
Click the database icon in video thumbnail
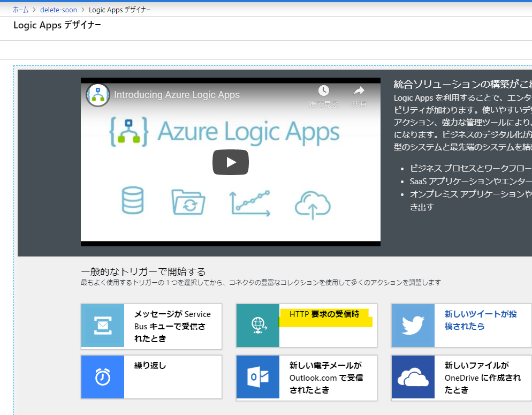(133, 200)
